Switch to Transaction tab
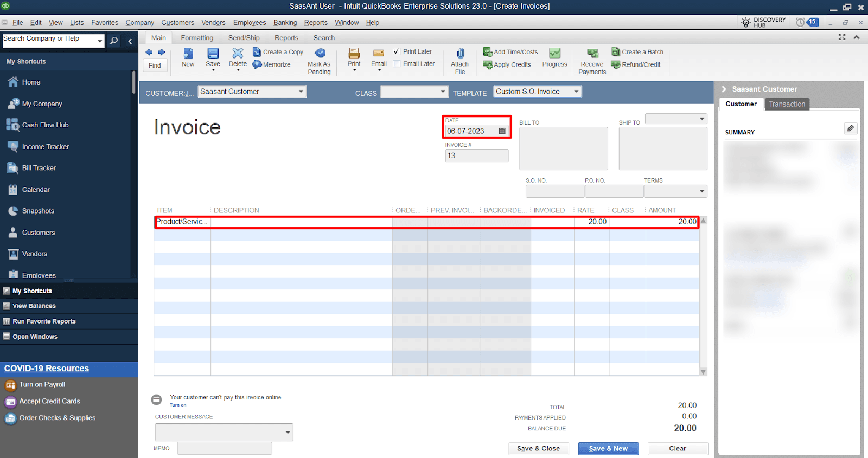 coord(787,104)
